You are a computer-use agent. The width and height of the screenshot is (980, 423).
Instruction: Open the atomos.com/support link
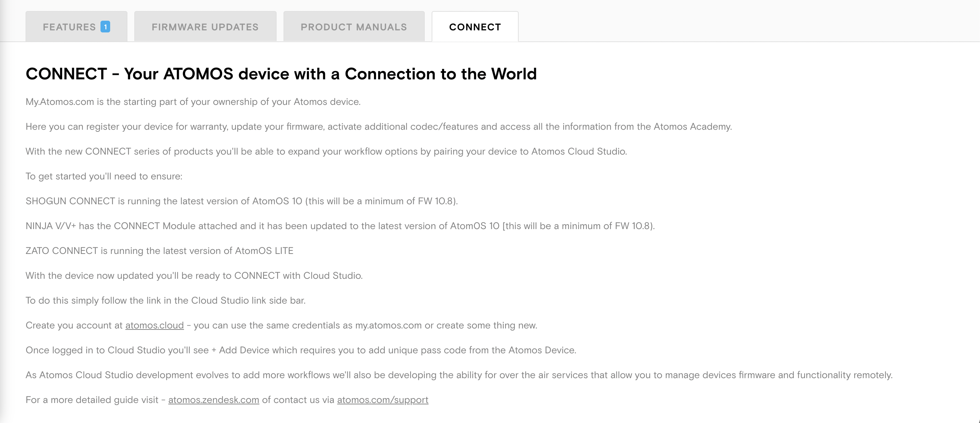click(383, 400)
